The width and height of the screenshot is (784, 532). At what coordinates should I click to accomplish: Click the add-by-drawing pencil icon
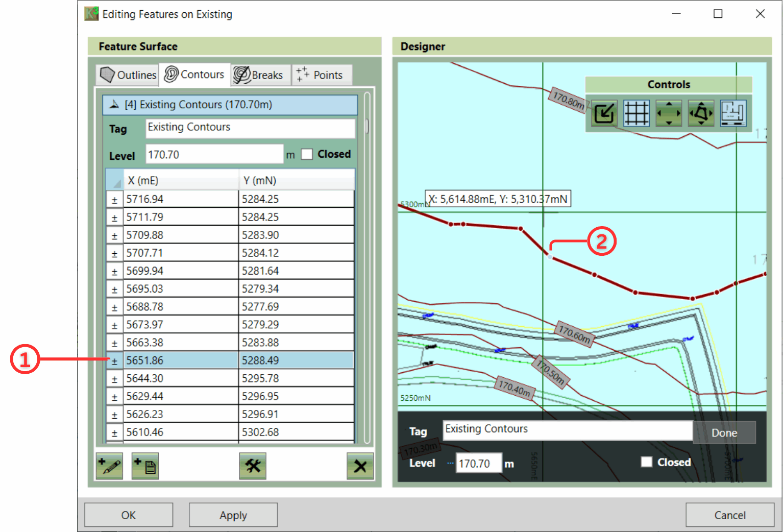(x=109, y=466)
